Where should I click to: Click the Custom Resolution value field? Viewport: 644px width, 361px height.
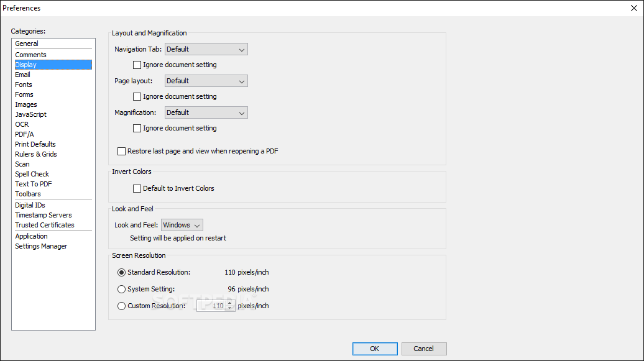coord(211,306)
